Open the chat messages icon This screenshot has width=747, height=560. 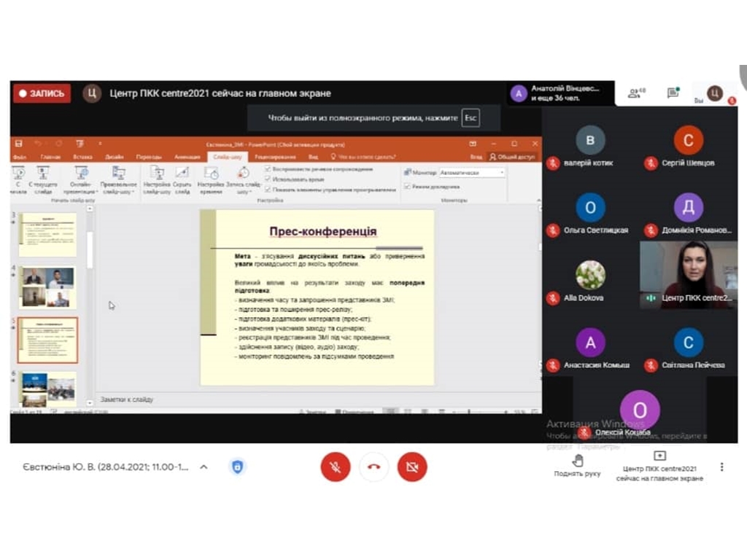(673, 93)
